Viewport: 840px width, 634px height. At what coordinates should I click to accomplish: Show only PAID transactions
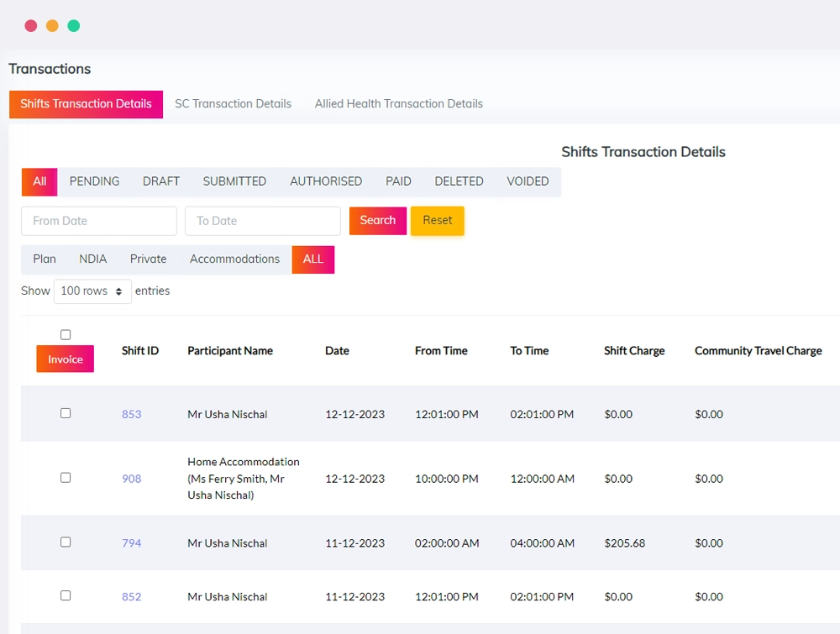398,181
